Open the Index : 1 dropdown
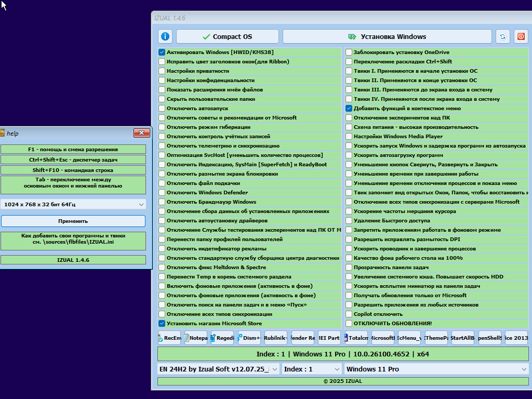 [312, 369]
